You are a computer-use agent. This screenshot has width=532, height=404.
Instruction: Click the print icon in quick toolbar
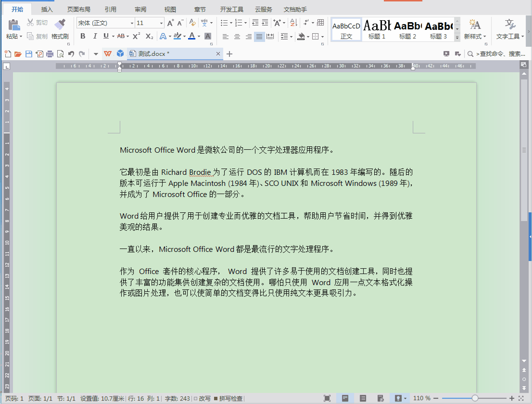tap(50, 53)
